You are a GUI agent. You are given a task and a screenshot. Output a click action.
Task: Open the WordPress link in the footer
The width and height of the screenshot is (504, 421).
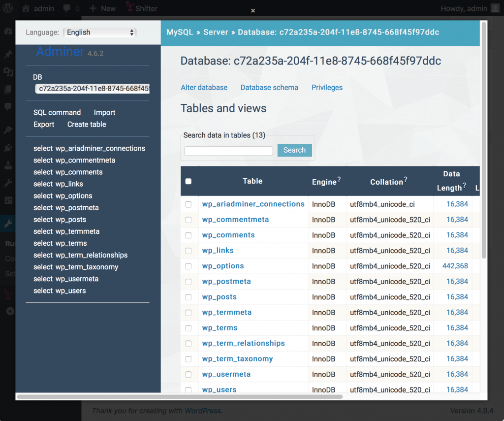click(x=202, y=411)
